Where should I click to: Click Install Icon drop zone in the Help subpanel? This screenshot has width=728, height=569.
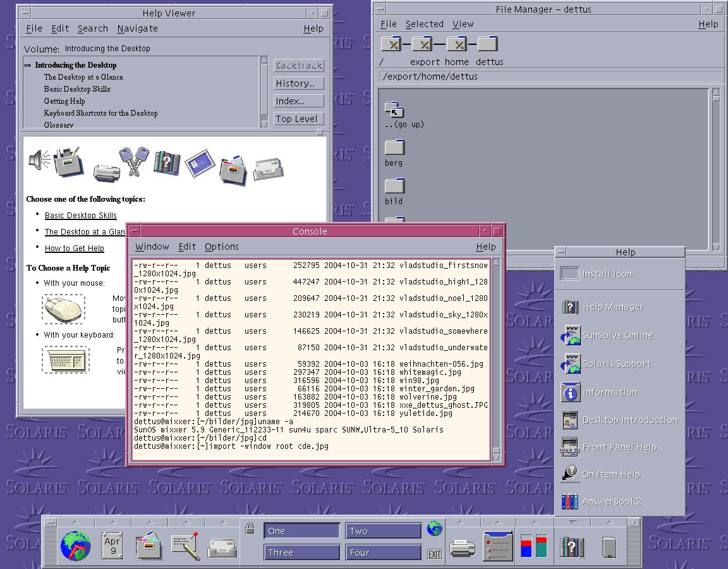569,274
